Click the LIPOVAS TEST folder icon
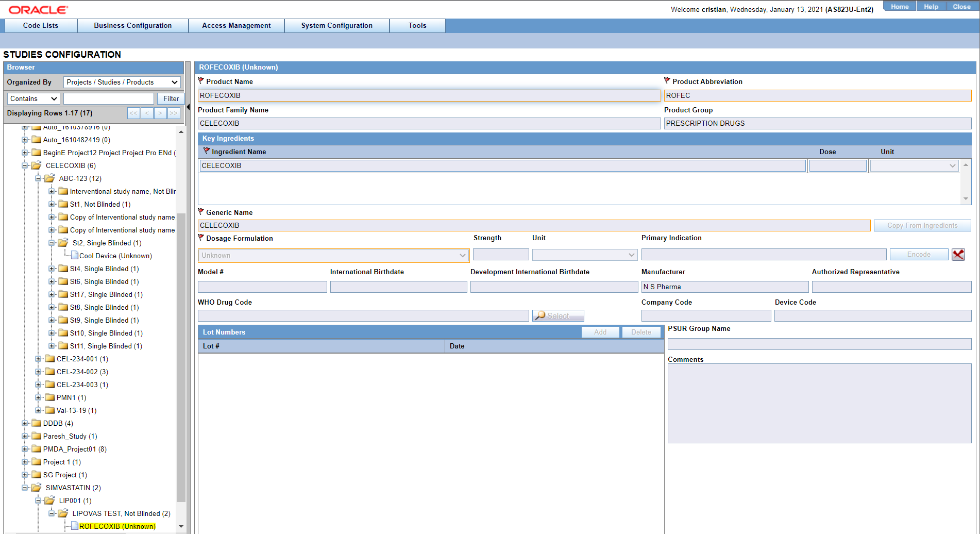Screen dimensions: 980x534 63,513
